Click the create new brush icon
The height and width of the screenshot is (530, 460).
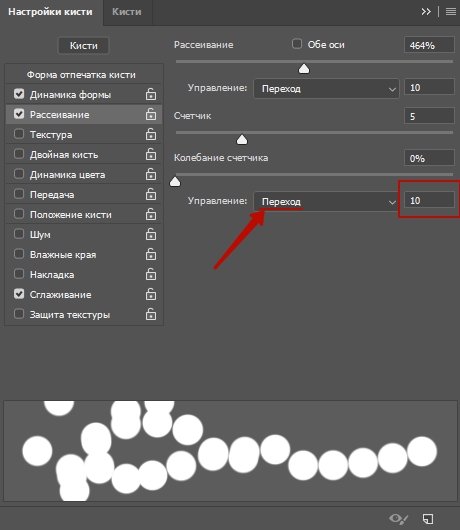[x=428, y=519]
